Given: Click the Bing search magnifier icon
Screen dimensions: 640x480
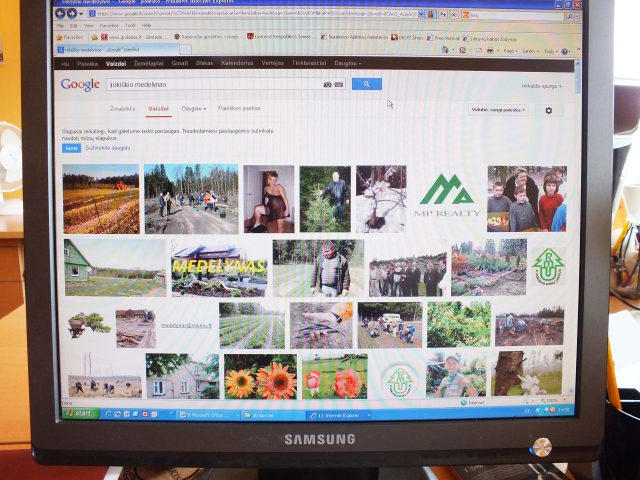Looking at the screenshot, I should click(x=570, y=16).
